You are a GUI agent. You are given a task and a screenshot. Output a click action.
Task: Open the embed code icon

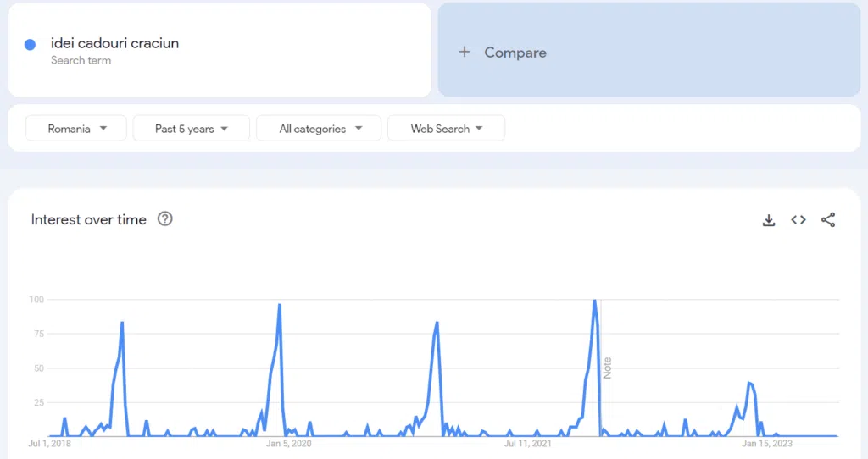[x=798, y=220]
